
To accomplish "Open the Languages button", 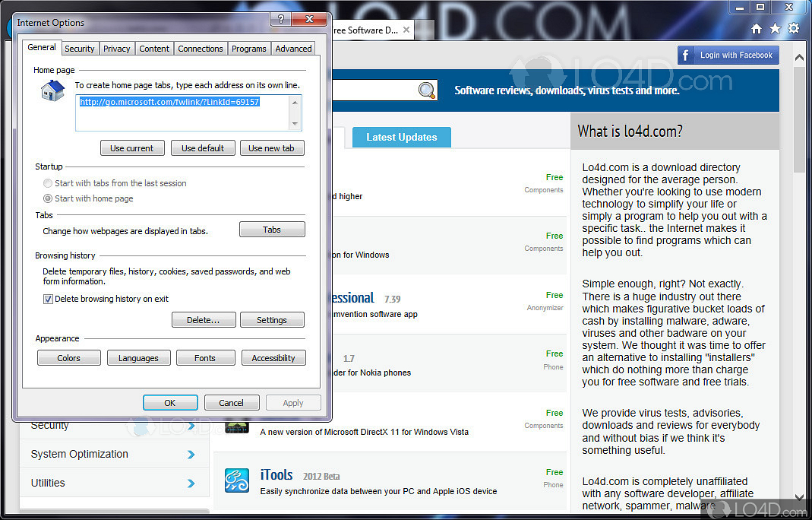I will click(138, 358).
